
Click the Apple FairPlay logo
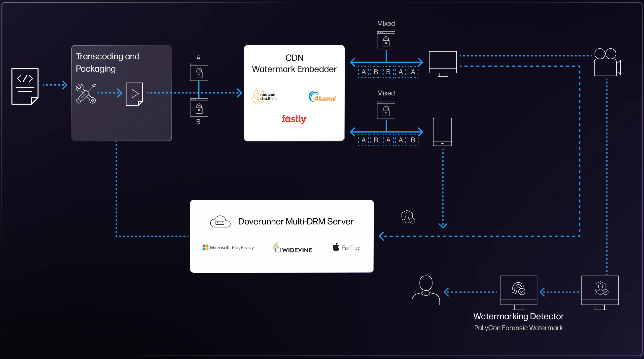[346, 247]
